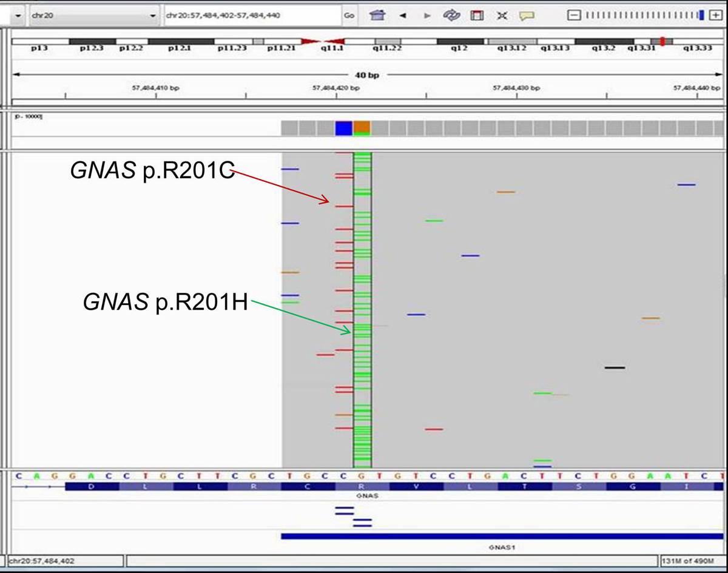Open the chr20 chromosome dropdown

[93, 15]
